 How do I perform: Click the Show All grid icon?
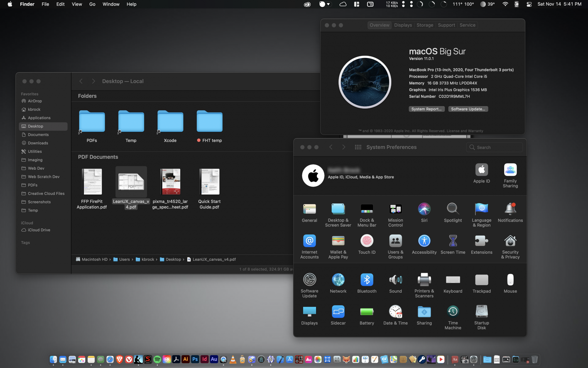point(358,147)
